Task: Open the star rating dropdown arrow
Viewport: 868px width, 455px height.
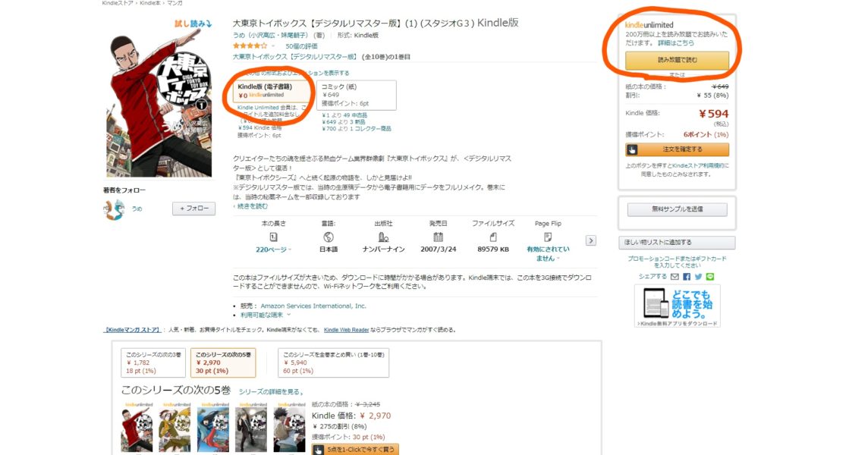Action: pos(273,46)
